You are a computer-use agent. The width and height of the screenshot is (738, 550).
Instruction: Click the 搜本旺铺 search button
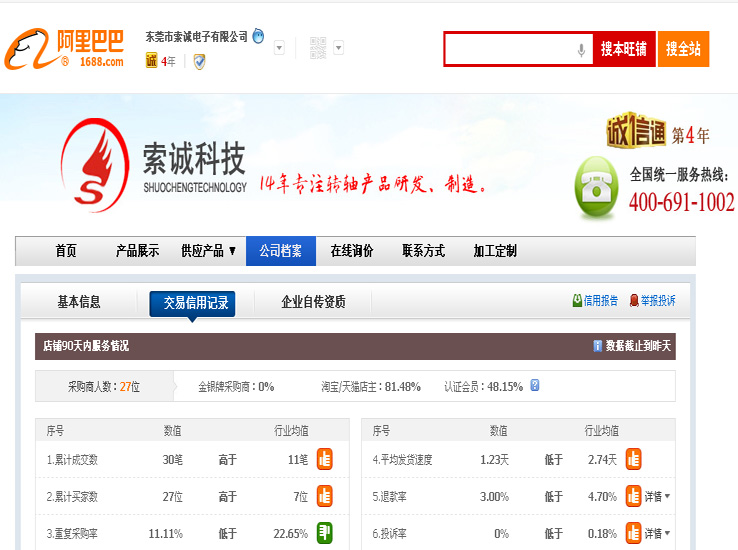(x=624, y=49)
